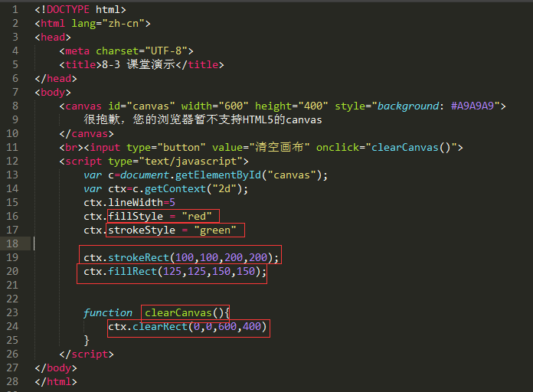The height and width of the screenshot is (392, 533).
Task: Click the "zh-cn" attribute value
Action: (x=123, y=24)
